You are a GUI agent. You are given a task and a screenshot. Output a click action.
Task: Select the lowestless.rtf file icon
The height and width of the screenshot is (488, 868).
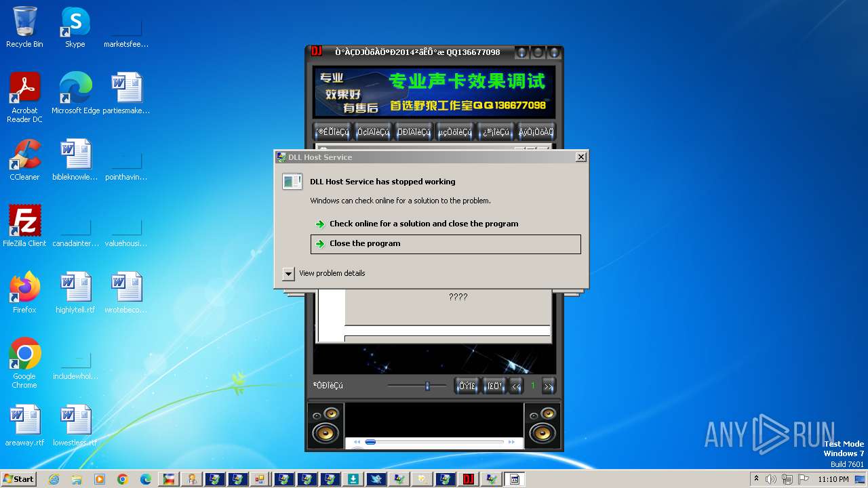click(x=75, y=426)
